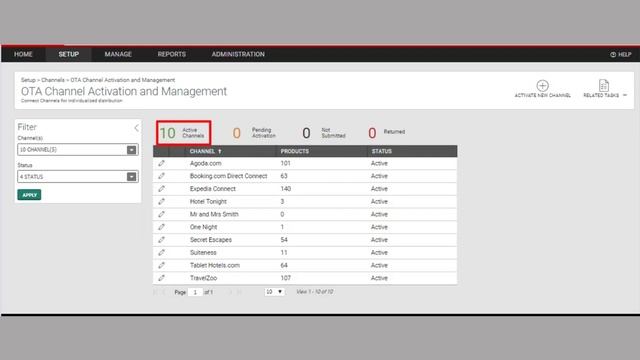Image resolution: width=640 pixels, height=360 pixels.
Task: Open the Administration menu
Action: tap(238, 54)
